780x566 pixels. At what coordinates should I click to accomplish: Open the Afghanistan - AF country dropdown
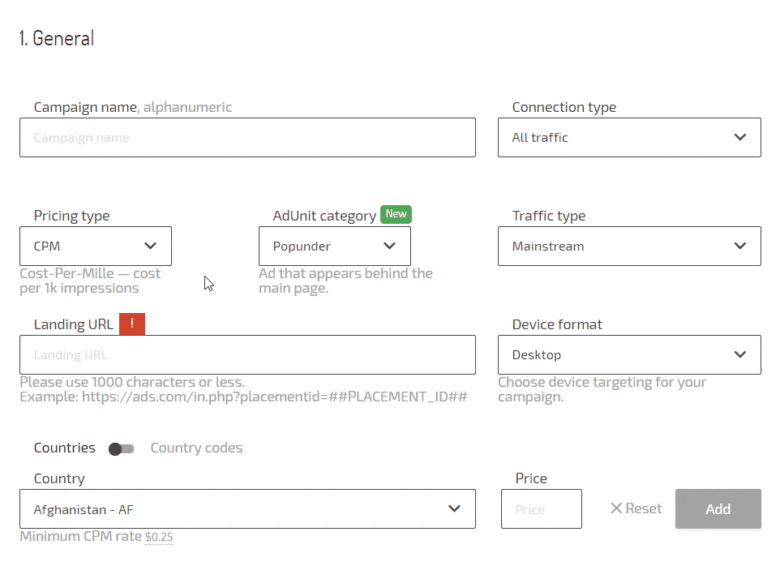(x=247, y=509)
